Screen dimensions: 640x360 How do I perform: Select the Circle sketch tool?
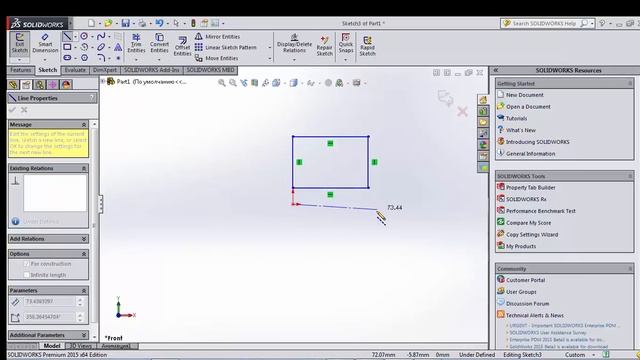click(x=84, y=36)
